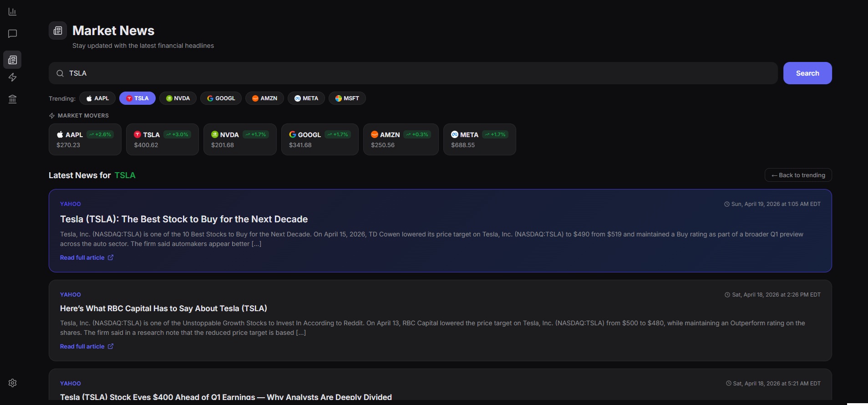
Task: Click Amazon logo in AMZN mover card
Action: click(375, 134)
